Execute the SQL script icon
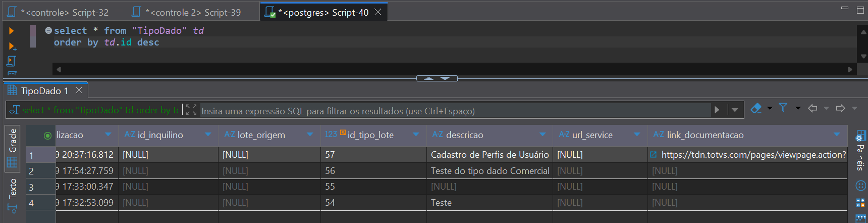868x223 pixels. click(x=12, y=61)
